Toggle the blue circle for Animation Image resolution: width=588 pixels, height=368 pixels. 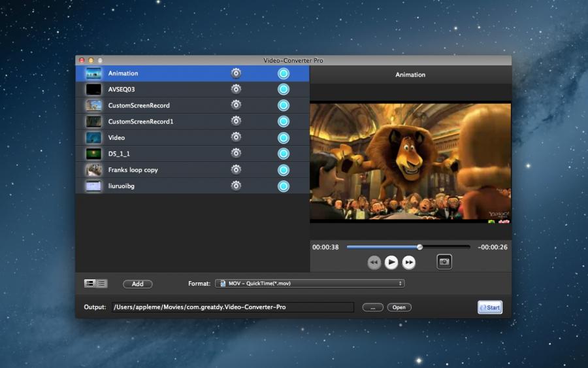click(284, 73)
